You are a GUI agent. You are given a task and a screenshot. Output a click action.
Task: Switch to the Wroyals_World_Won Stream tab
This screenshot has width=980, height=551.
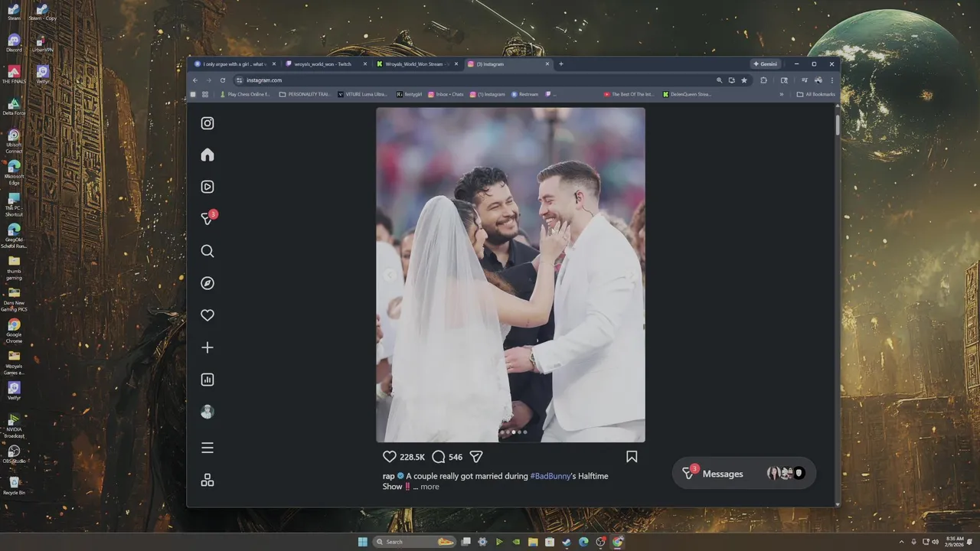click(416, 64)
